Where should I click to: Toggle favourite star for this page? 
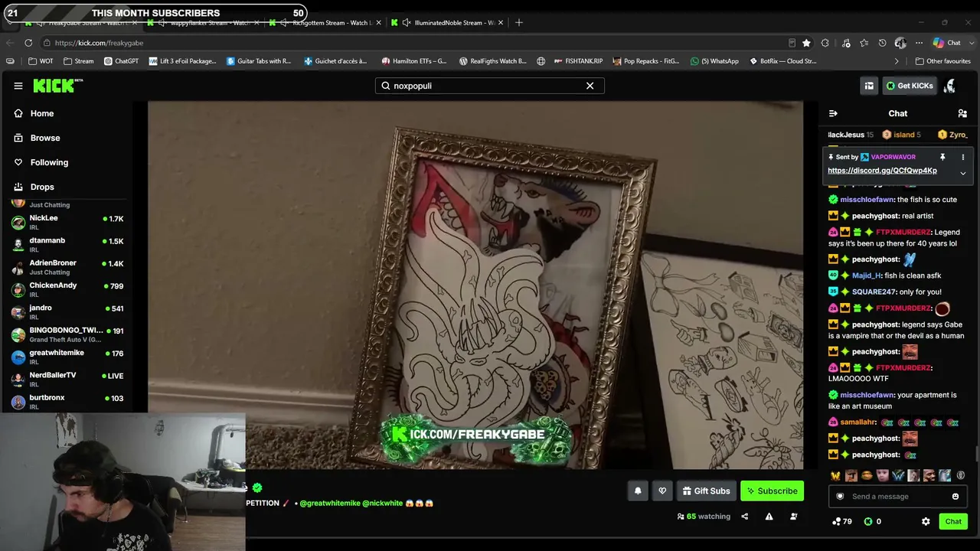(x=806, y=43)
